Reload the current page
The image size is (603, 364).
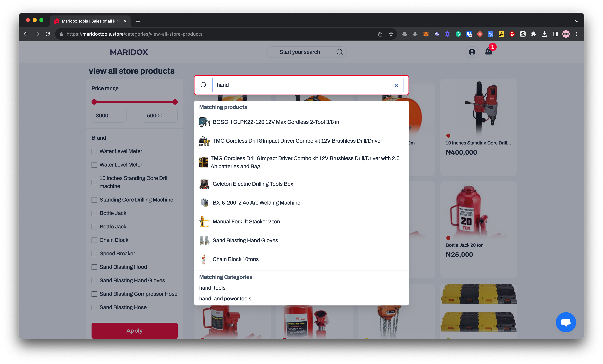(x=48, y=34)
